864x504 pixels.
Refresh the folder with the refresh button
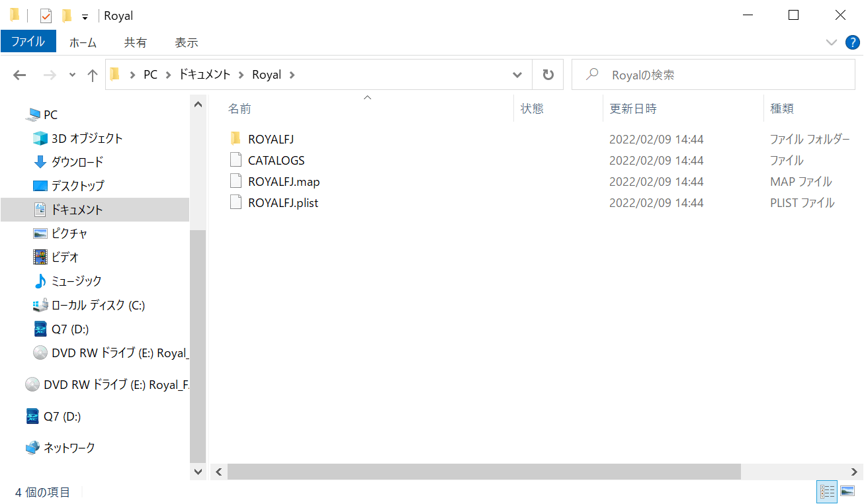click(548, 75)
